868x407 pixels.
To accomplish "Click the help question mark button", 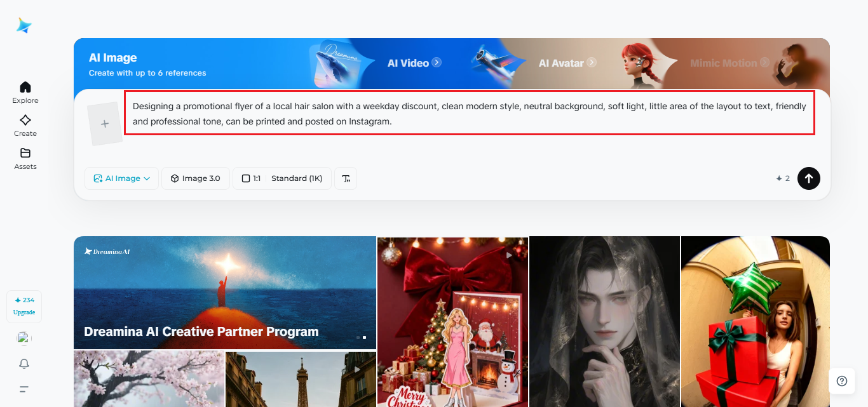I will [x=841, y=381].
